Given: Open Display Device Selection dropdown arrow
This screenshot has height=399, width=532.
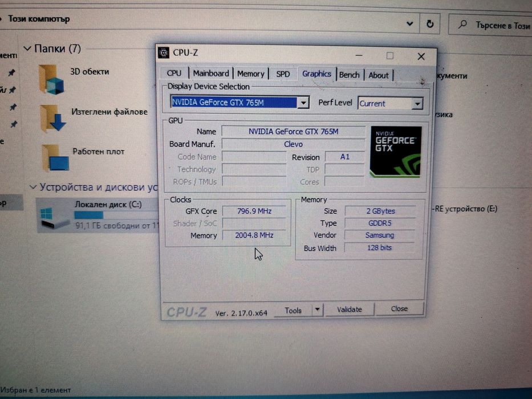Looking at the screenshot, I should point(303,102).
